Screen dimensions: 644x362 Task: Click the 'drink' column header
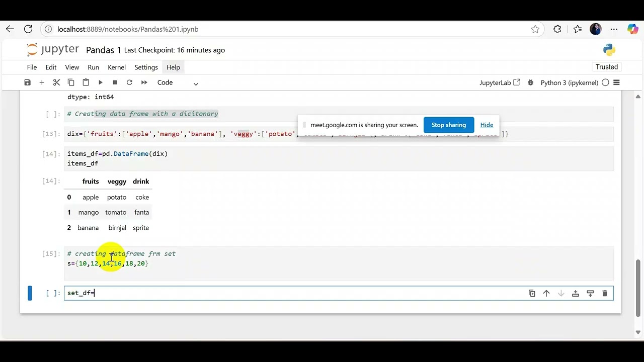point(141,182)
